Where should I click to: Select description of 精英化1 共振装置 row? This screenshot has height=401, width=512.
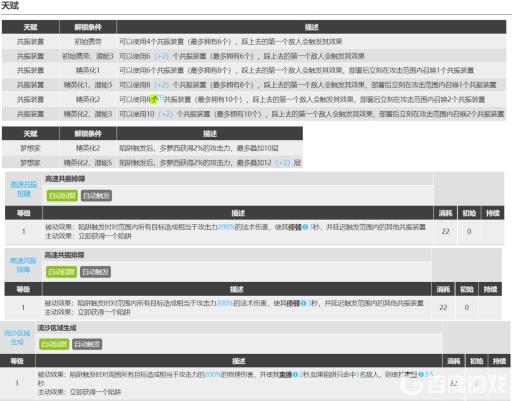(297, 70)
